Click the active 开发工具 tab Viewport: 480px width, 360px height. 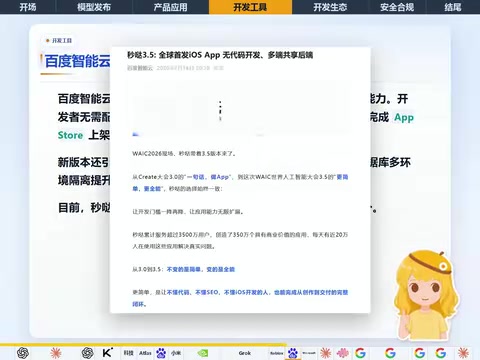250,7
